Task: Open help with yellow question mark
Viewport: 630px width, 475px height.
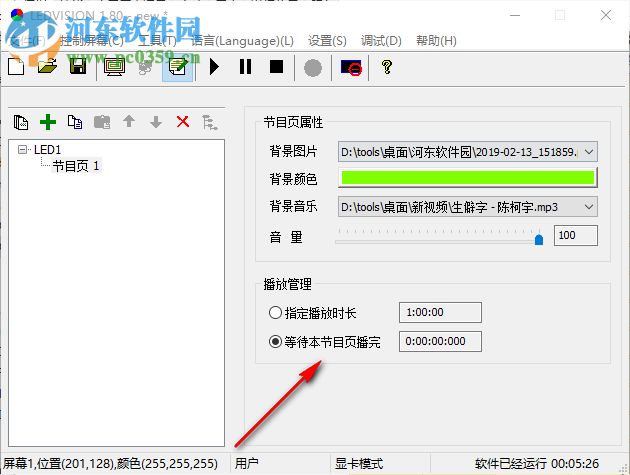Action: [387, 67]
